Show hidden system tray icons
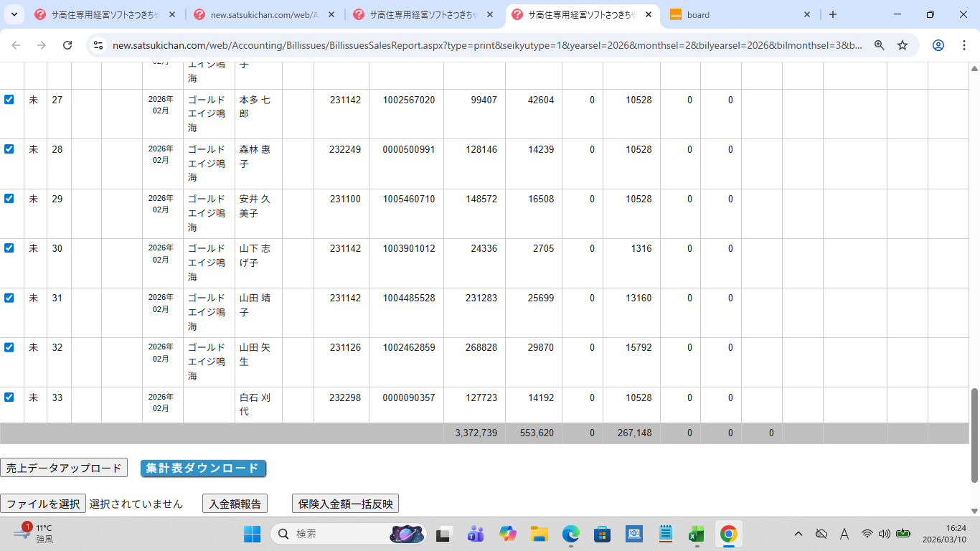This screenshot has width=980, height=551. [798, 534]
